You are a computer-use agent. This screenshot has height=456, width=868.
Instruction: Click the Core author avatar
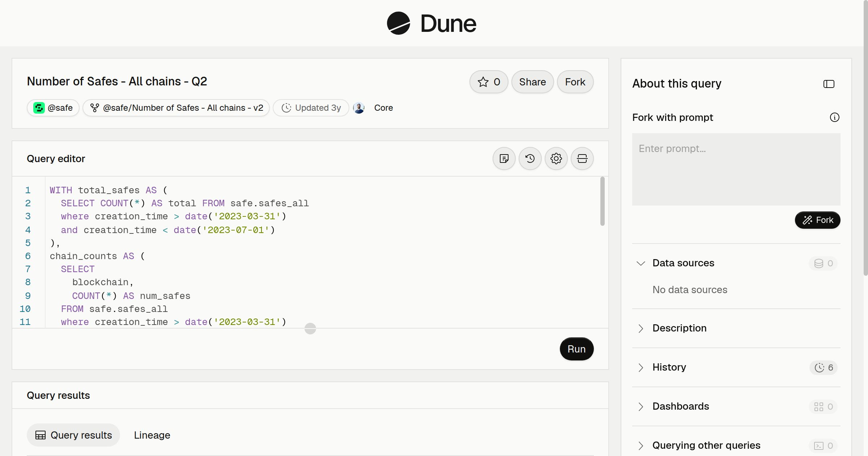pyautogui.click(x=359, y=108)
